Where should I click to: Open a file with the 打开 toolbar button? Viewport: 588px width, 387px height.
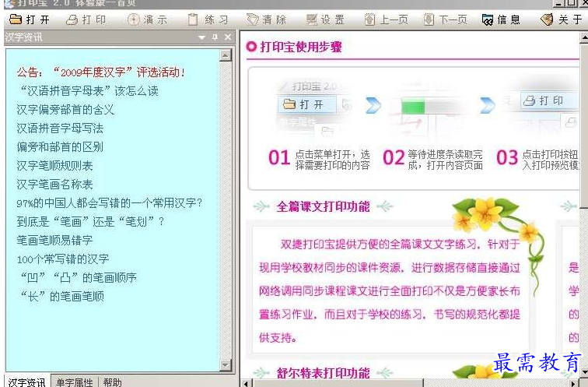point(30,19)
